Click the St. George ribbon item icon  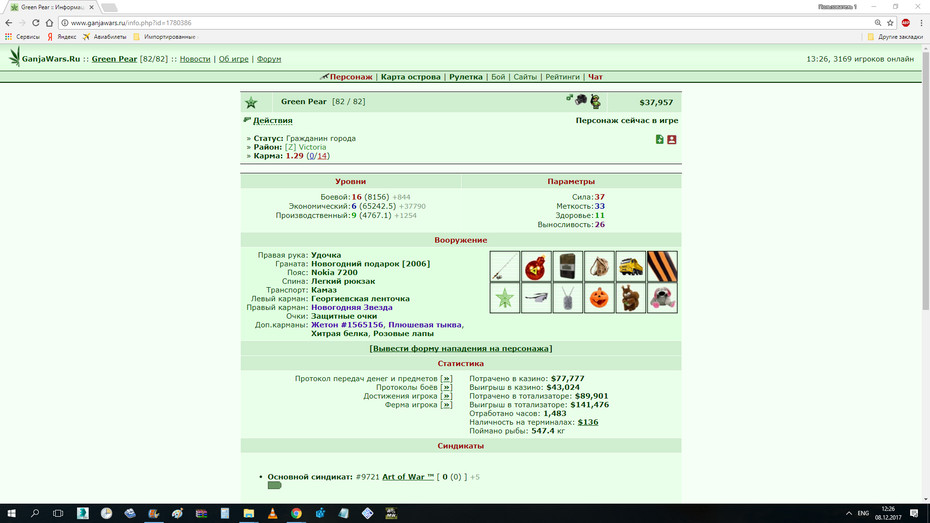point(662,266)
